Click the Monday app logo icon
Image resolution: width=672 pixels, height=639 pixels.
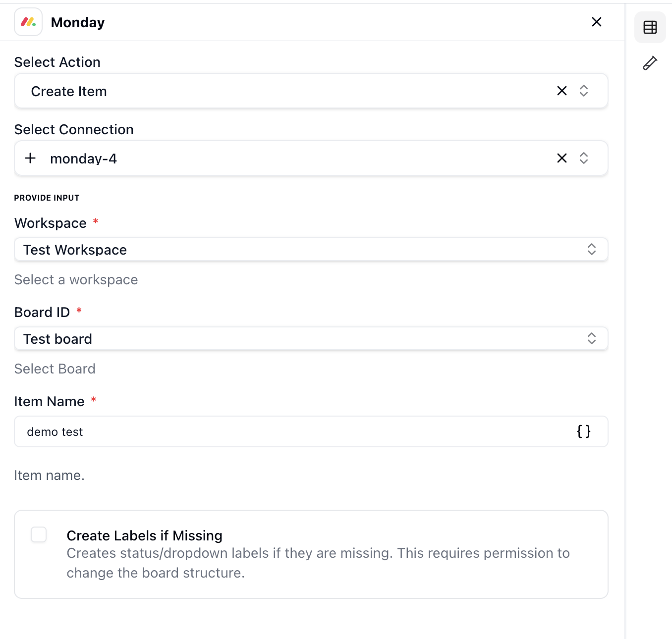[28, 22]
